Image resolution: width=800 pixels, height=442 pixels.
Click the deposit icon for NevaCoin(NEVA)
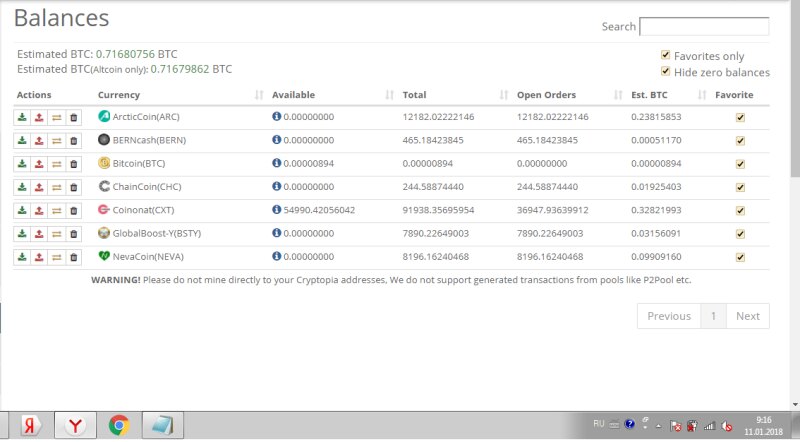[x=22, y=257]
